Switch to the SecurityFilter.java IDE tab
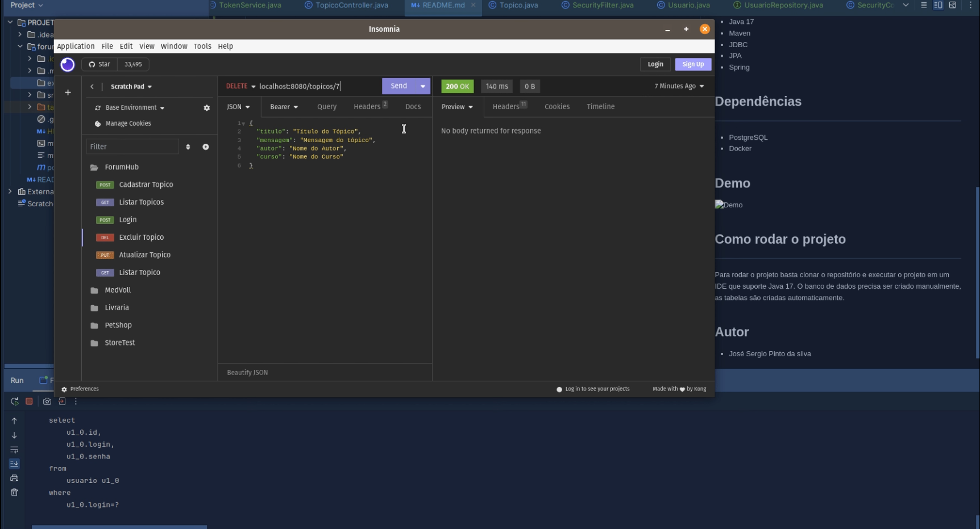 (x=597, y=5)
